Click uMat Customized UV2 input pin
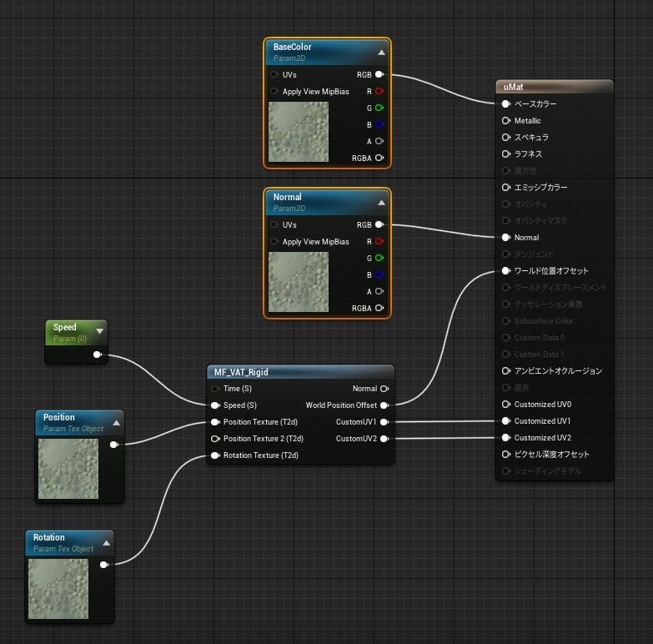Screen dimensions: 653x644 click(506, 438)
